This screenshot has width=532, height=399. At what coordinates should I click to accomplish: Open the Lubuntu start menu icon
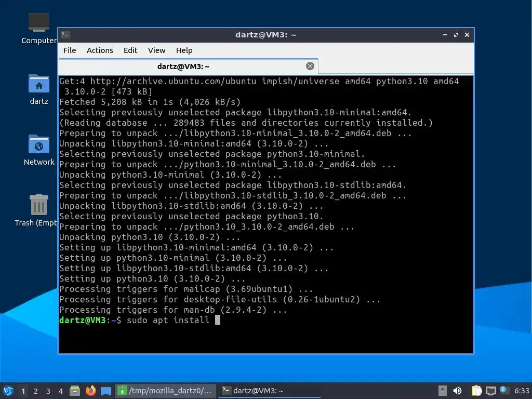8,391
